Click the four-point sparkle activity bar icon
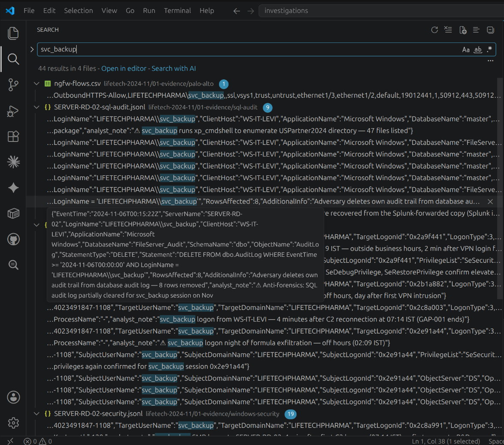Viewport: 504px width, 445px height. click(13, 188)
